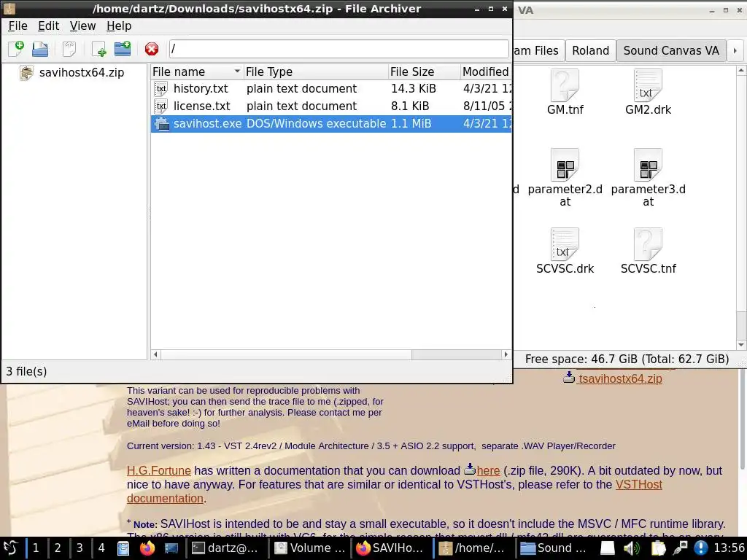The width and height of the screenshot is (747, 560).
Task: Select the parameter2.dat file icon
Action: point(565,165)
